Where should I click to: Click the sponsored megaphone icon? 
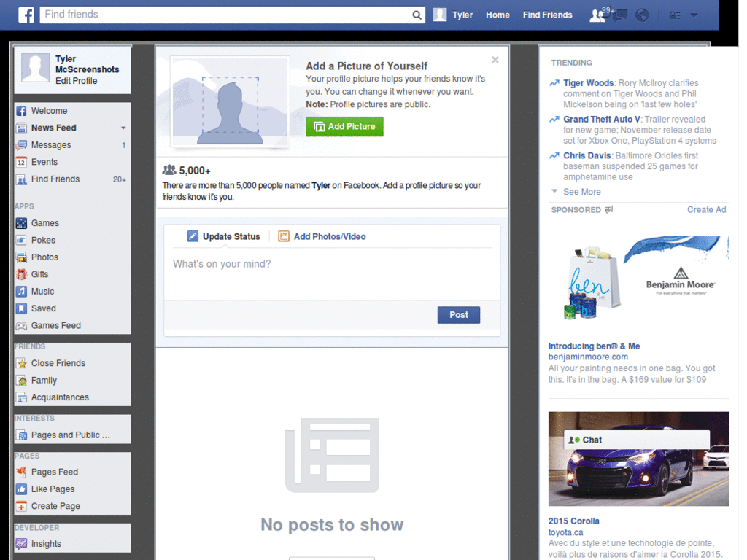tap(609, 209)
